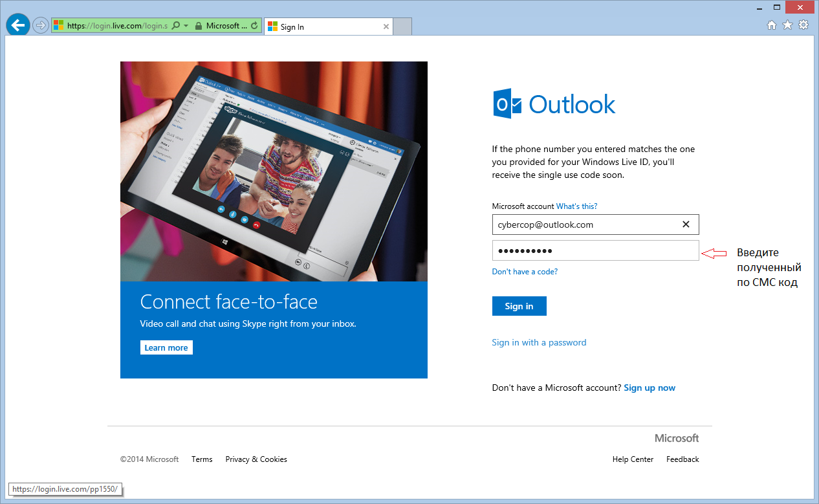Click the Skype tablet promo image
The image size is (819, 504).
coord(274,171)
